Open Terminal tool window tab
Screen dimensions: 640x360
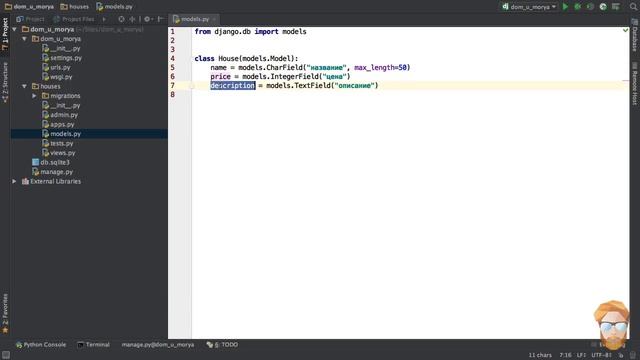[x=93, y=344]
